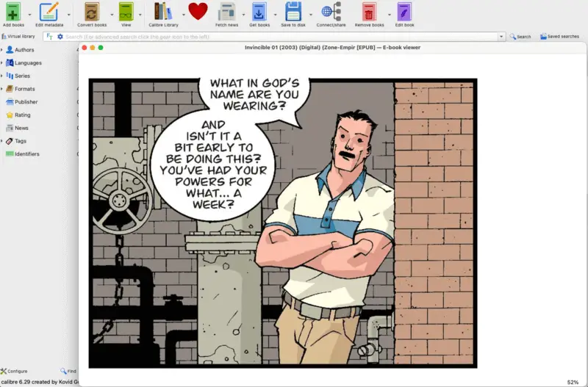This screenshot has width=588, height=387.
Task: Open the Remove books dropdown arrow
Action: (390, 15)
